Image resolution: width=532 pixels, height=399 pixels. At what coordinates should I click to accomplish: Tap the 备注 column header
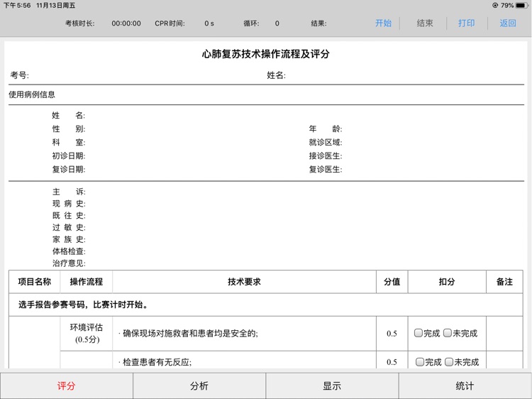click(504, 282)
